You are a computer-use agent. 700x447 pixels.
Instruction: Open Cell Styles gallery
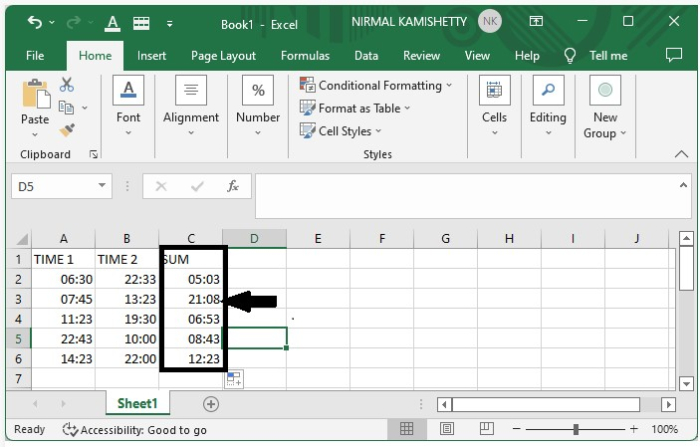point(341,130)
